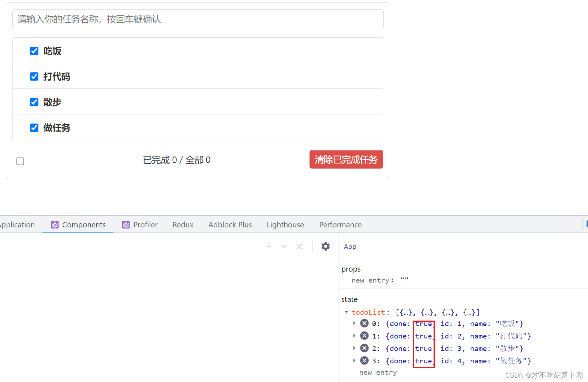Viewport: 588px width, 382px height.
Task: Delete todoList entry 2 via its x icon
Action: point(364,348)
